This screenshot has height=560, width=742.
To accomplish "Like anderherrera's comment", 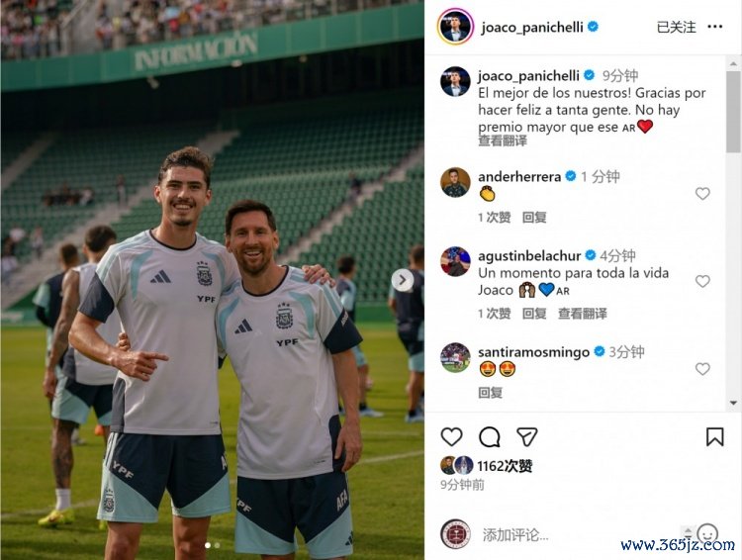I will coord(702,193).
